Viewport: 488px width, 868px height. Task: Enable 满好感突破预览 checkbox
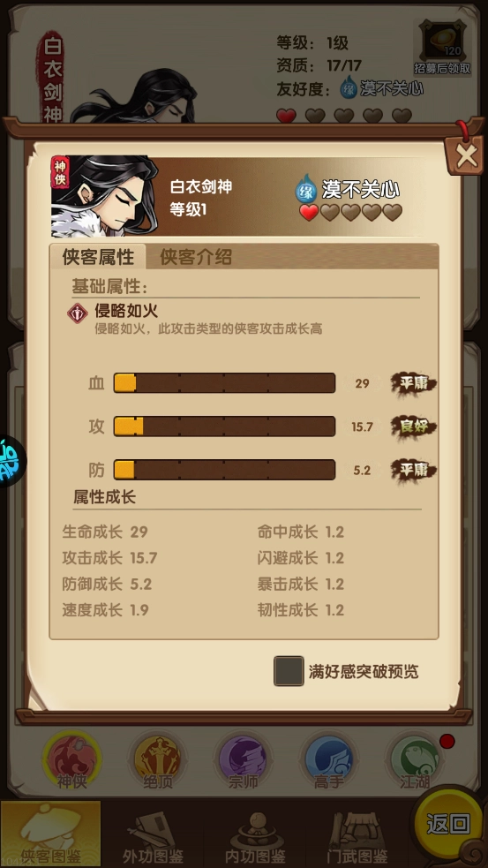pos(289,671)
